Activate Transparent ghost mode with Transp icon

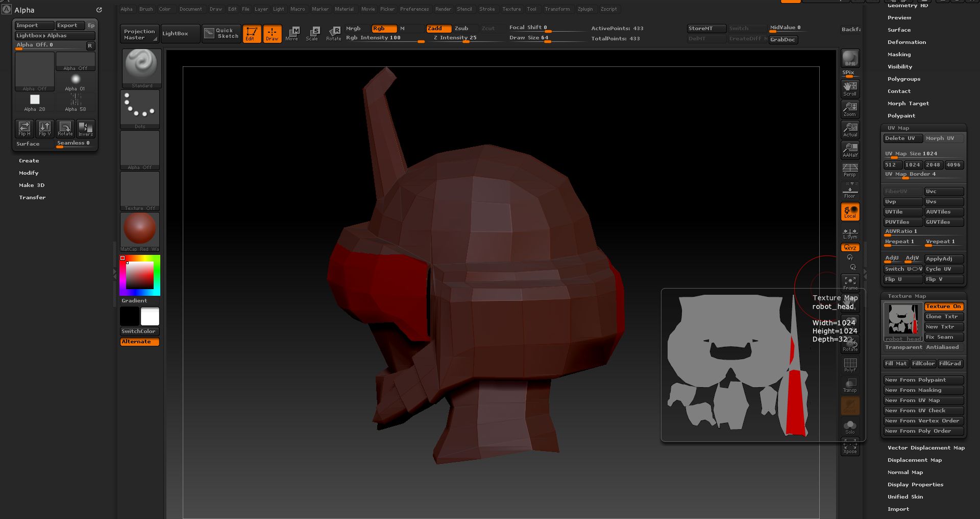(849, 385)
